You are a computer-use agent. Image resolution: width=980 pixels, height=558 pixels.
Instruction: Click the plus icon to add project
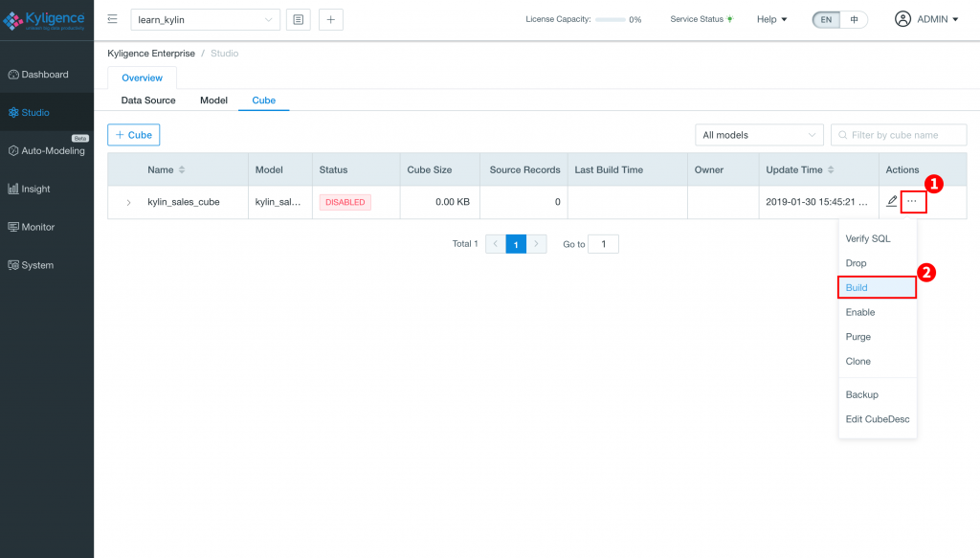331,19
